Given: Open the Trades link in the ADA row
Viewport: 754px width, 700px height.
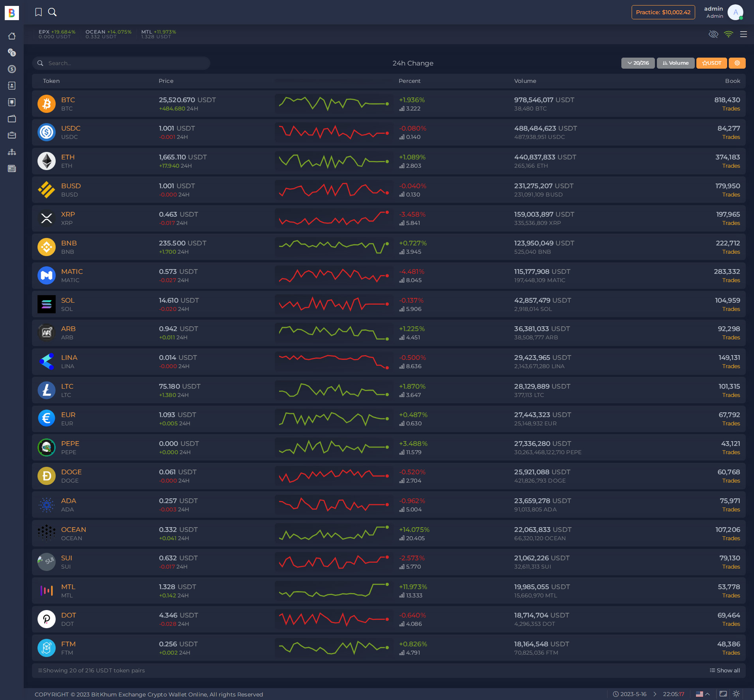Looking at the screenshot, I should 731,509.
